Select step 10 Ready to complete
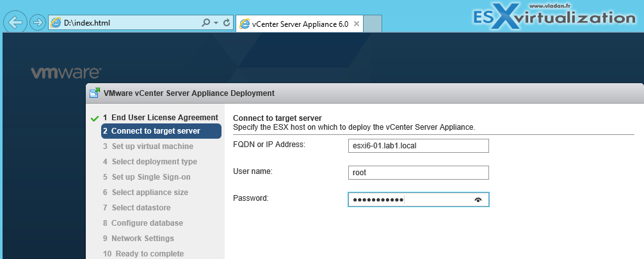 [x=143, y=254]
